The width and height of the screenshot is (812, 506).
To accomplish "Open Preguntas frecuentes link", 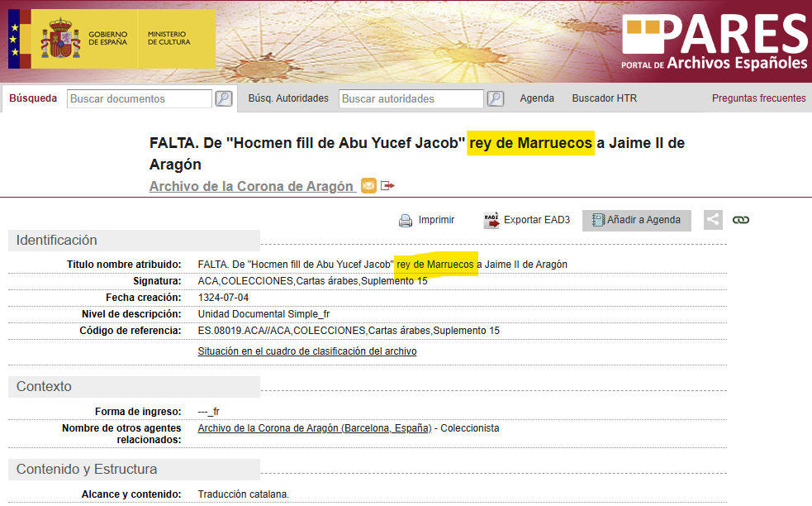I will (x=758, y=98).
